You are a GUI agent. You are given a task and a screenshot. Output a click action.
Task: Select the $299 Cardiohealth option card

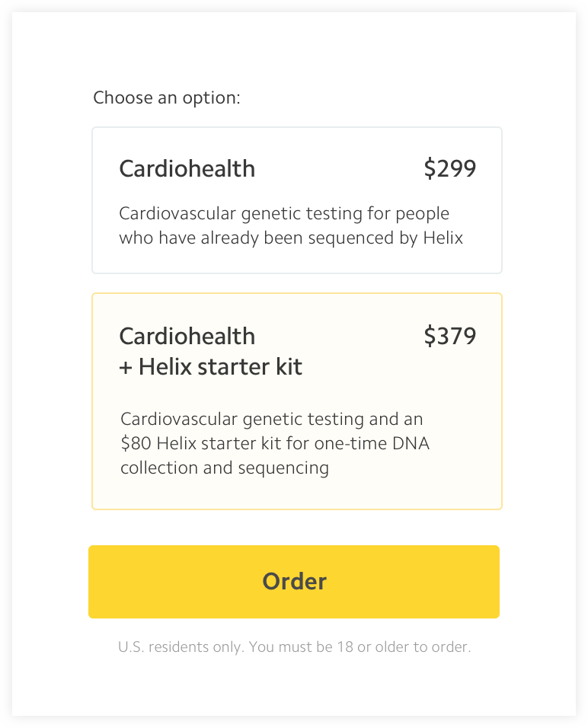(x=297, y=200)
